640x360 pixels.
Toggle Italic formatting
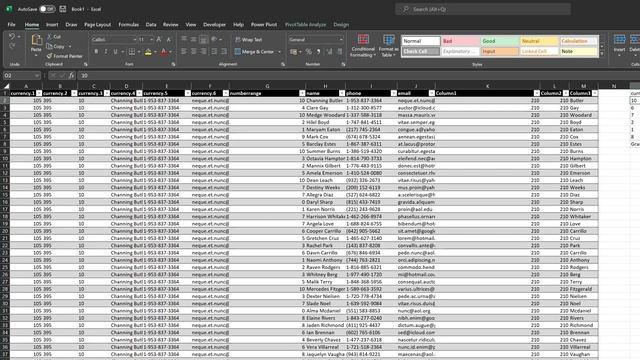106,52
